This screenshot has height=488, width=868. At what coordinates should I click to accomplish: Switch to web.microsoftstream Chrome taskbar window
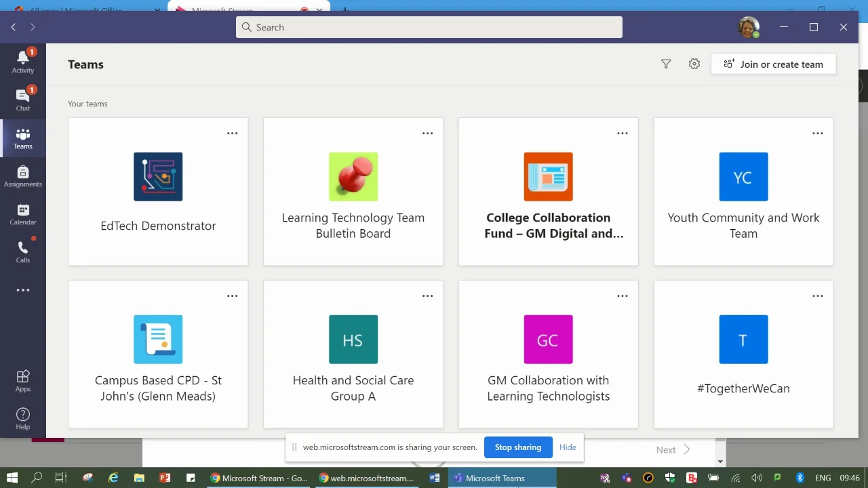367,478
